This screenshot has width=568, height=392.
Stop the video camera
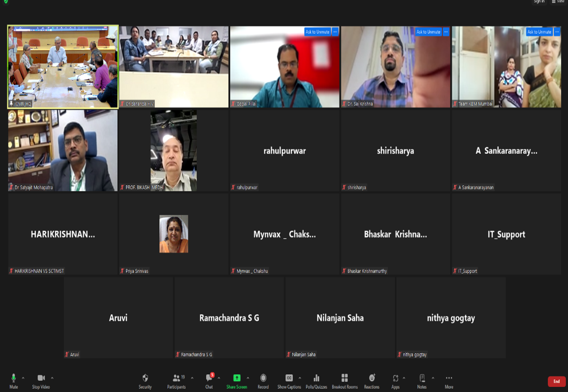41,381
